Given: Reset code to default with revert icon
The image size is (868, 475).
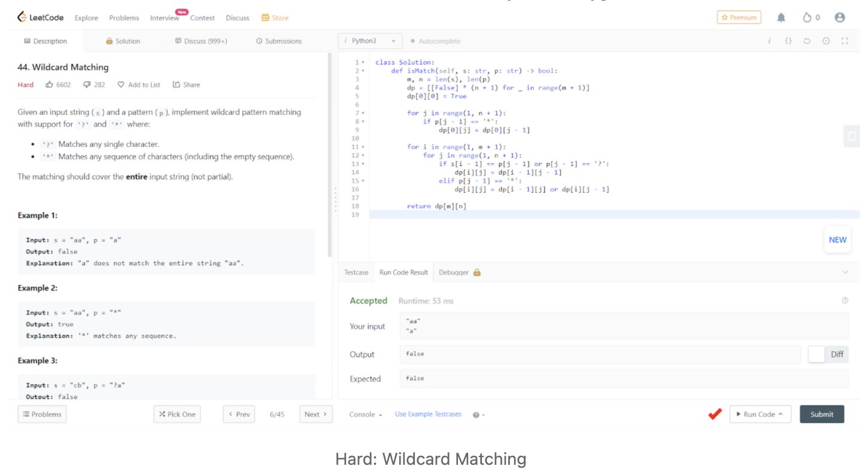Looking at the screenshot, I should tap(807, 41).
